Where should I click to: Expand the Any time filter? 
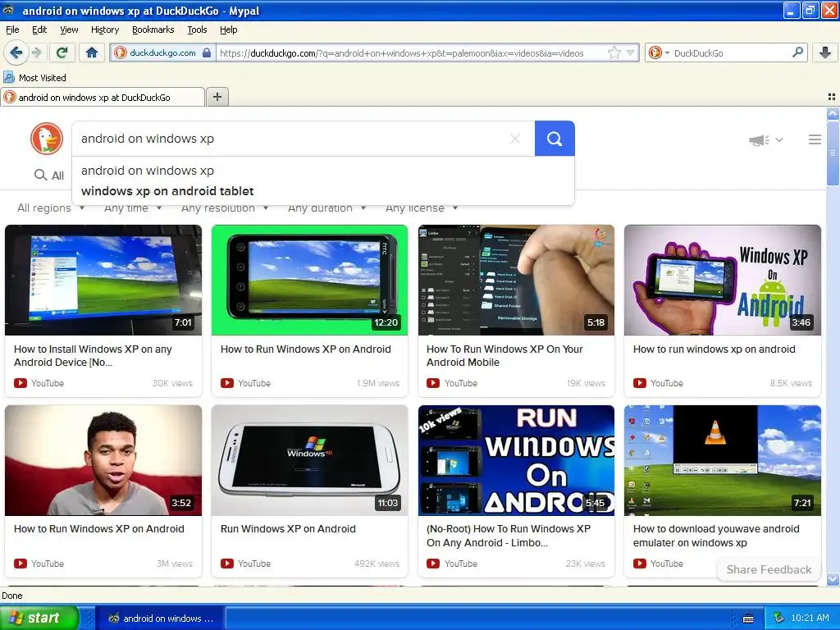click(x=133, y=208)
